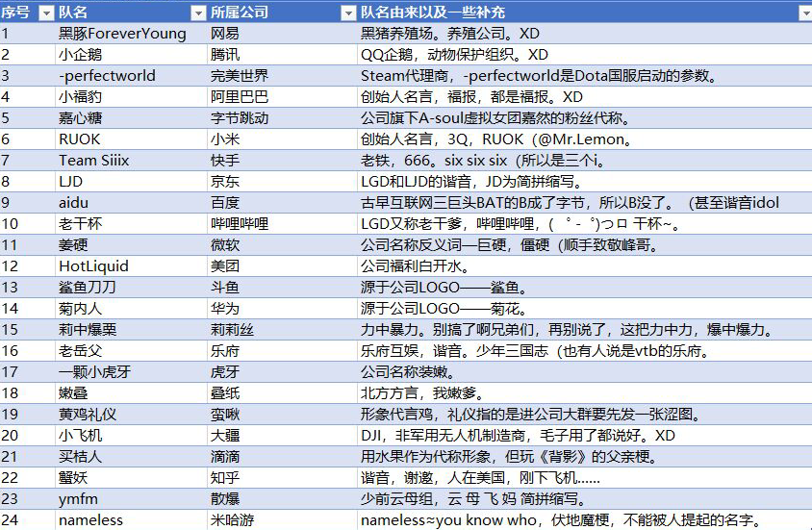Click the team cell aidu
812x530 pixels.
(x=131, y=203)
